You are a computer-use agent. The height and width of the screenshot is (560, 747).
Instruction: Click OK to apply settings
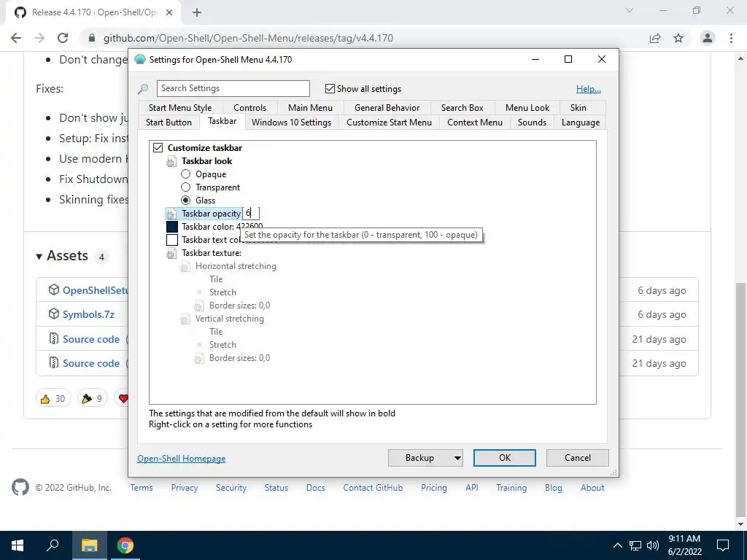[x=505, y=458]
